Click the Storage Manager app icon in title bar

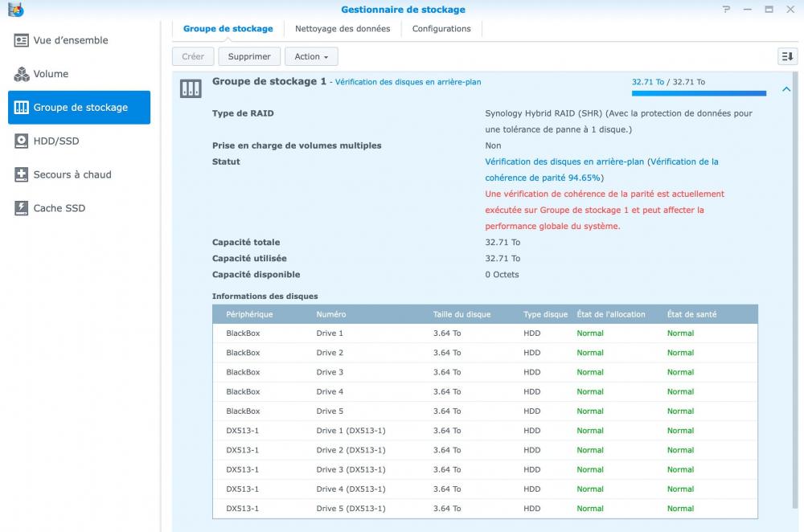[x=15, y=10]
